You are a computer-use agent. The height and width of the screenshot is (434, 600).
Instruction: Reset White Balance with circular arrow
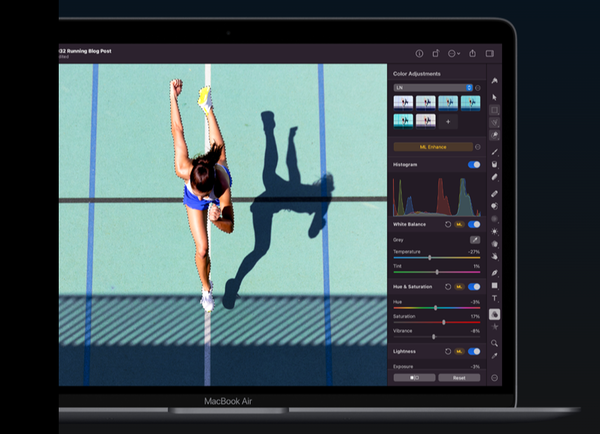448,225
